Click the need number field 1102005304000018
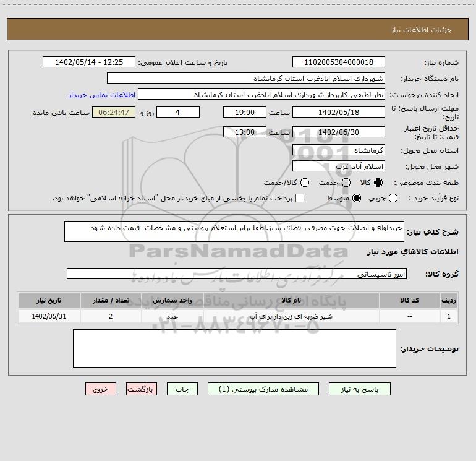The height and width of the screenshot is (461, 476). click(x=339, y=62)
